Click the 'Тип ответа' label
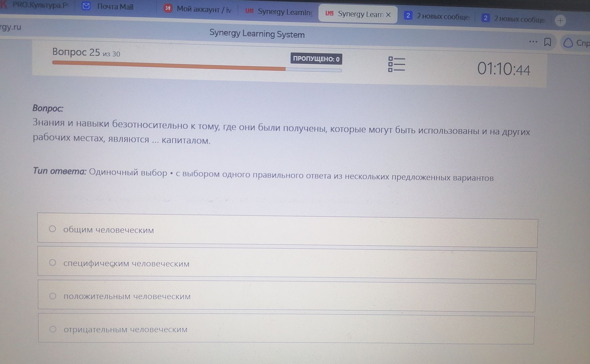Image resolution: width=590 pixels, height=364 pixels. click(x=60, y=171)
